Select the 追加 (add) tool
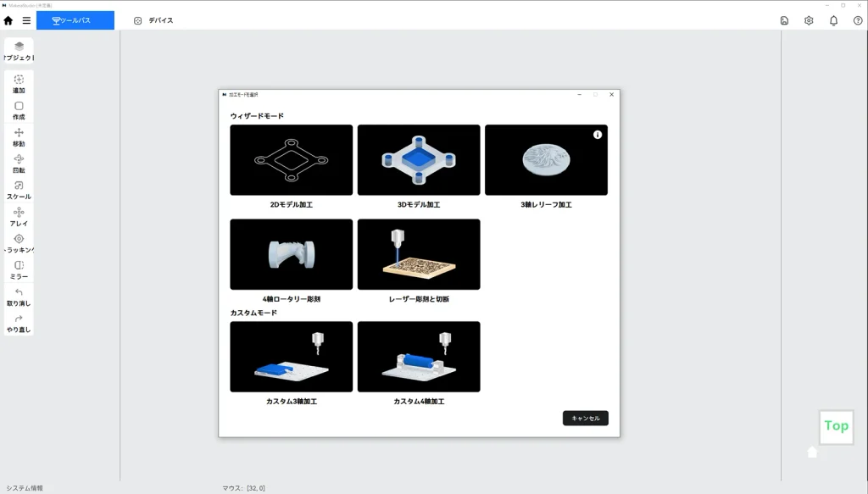The height and width of the screenshot is (494, 868). [x=19, y=84]
